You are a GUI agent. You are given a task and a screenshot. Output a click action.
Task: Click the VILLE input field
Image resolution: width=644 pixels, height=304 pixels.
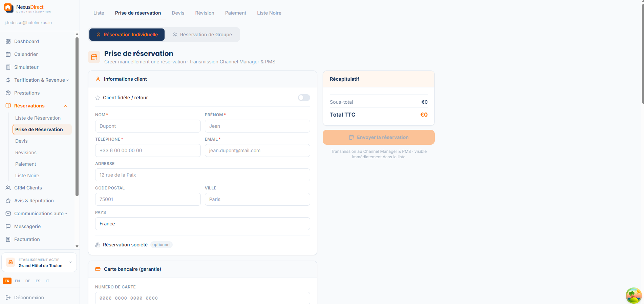point(257,199)
